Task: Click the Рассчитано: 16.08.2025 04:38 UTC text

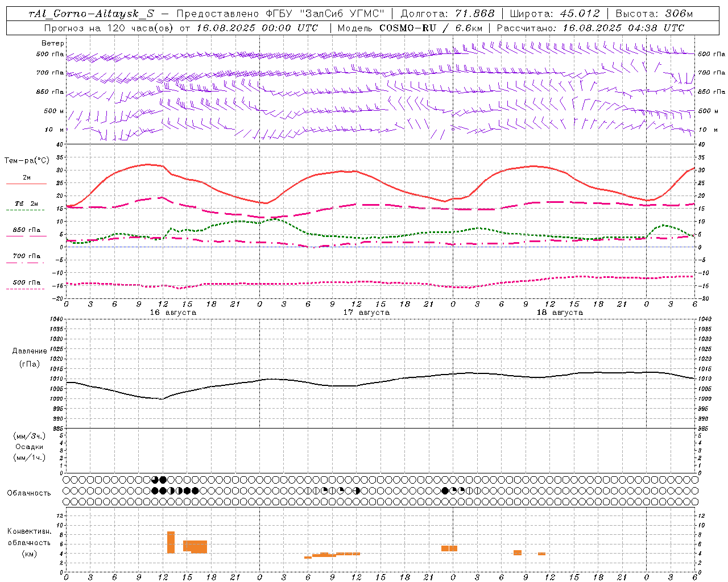Action: tap(590, 28)
